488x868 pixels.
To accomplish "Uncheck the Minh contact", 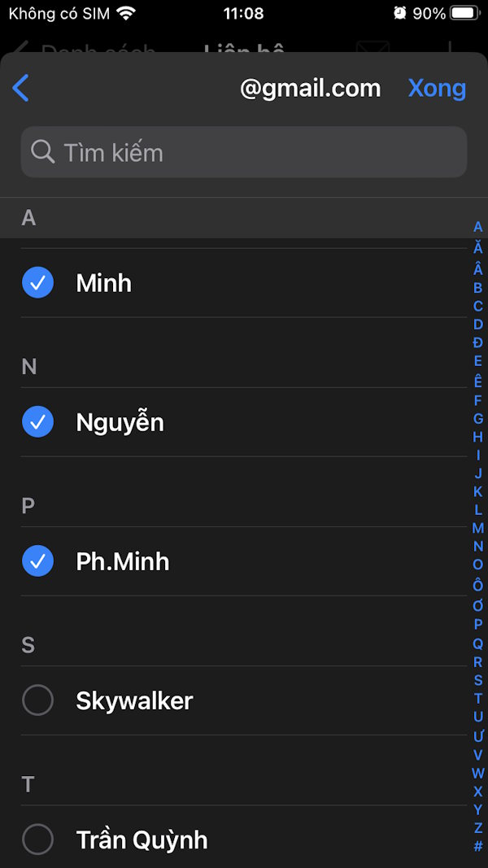I will point(37,282).
